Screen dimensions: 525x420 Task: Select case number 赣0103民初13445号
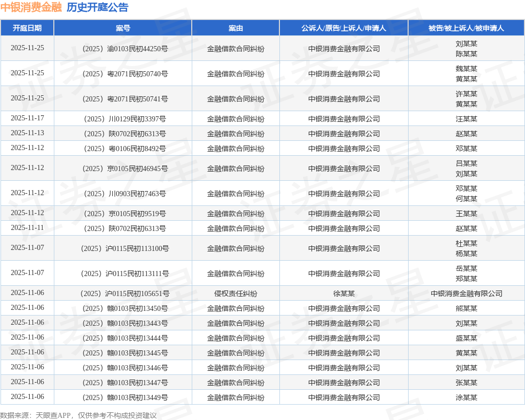(x=125, y=353)
